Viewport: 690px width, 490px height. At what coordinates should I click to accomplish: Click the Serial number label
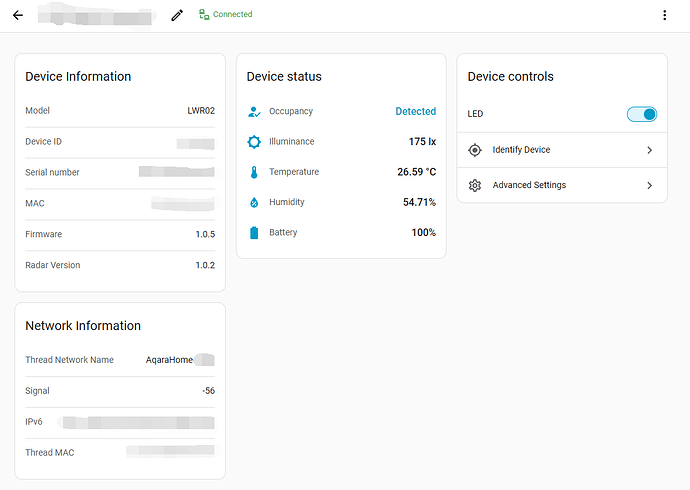(52, 172)
